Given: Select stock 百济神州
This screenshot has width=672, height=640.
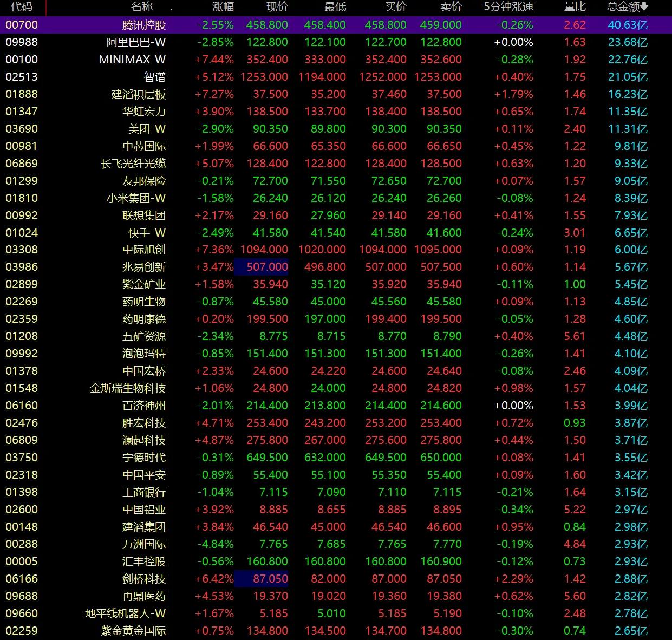Looking at the screenshot, I should [144, 406].
